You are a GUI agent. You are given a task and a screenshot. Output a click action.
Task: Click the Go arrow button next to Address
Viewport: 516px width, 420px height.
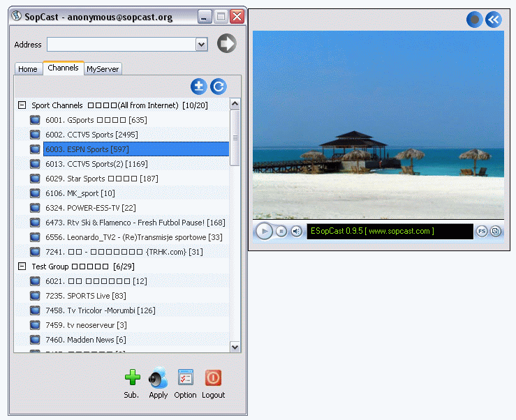226,43
